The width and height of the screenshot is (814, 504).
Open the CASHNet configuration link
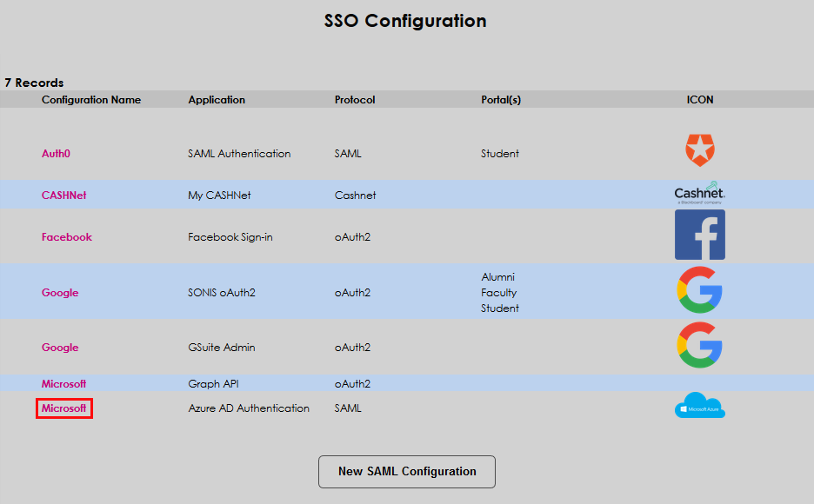[x=63, y=196]
